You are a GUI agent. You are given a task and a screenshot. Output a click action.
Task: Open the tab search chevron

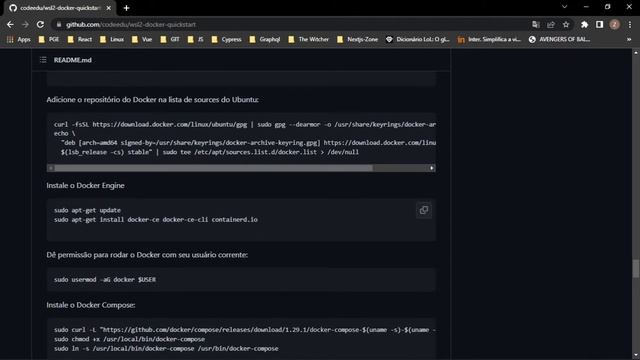pos(564,7)
